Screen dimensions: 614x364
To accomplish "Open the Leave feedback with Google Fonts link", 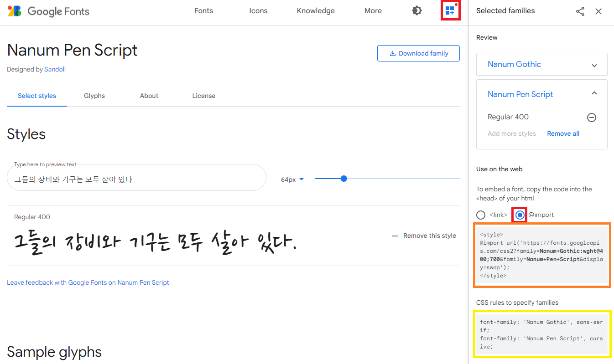I will coord(88,282).
